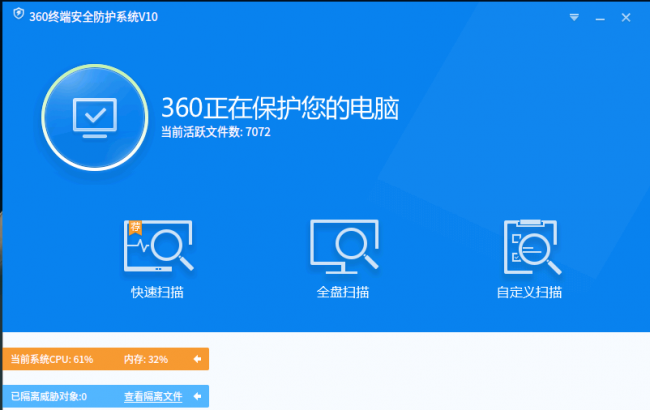Screen dimensions: 650x410
Task: Click the 快速扫描 label text
Action: 157,292
